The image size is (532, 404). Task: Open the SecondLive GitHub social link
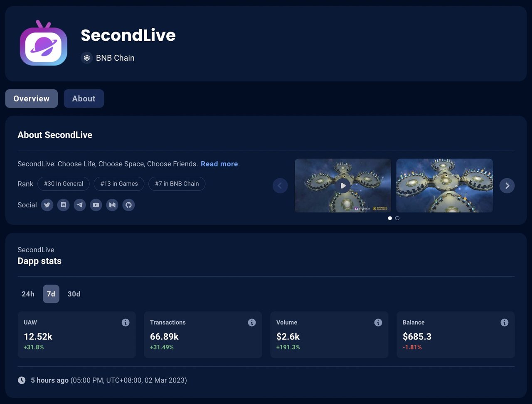click(128, 205)
